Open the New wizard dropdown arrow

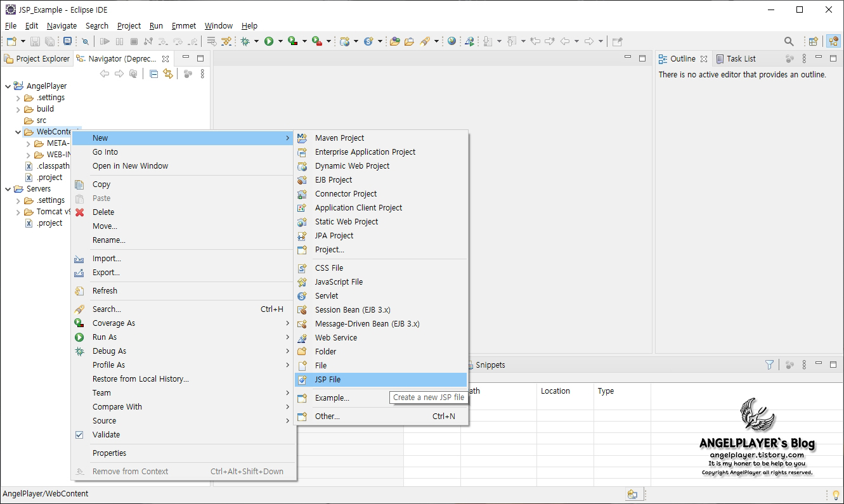pyautogui.click(x=23, y=41)
